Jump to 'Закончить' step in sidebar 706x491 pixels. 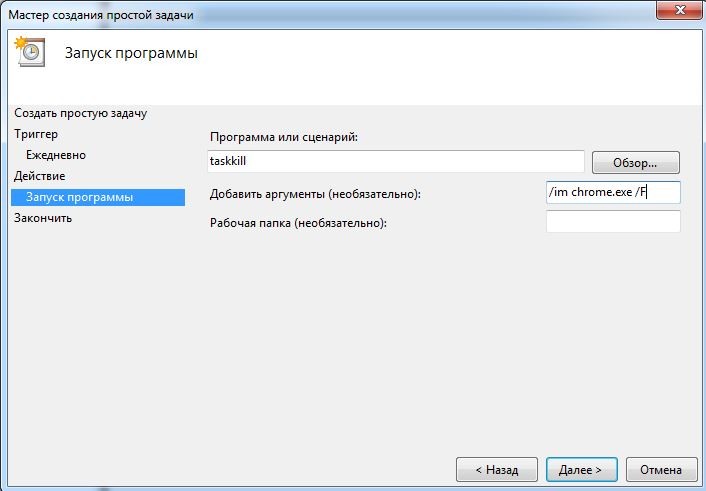point(43,218)
